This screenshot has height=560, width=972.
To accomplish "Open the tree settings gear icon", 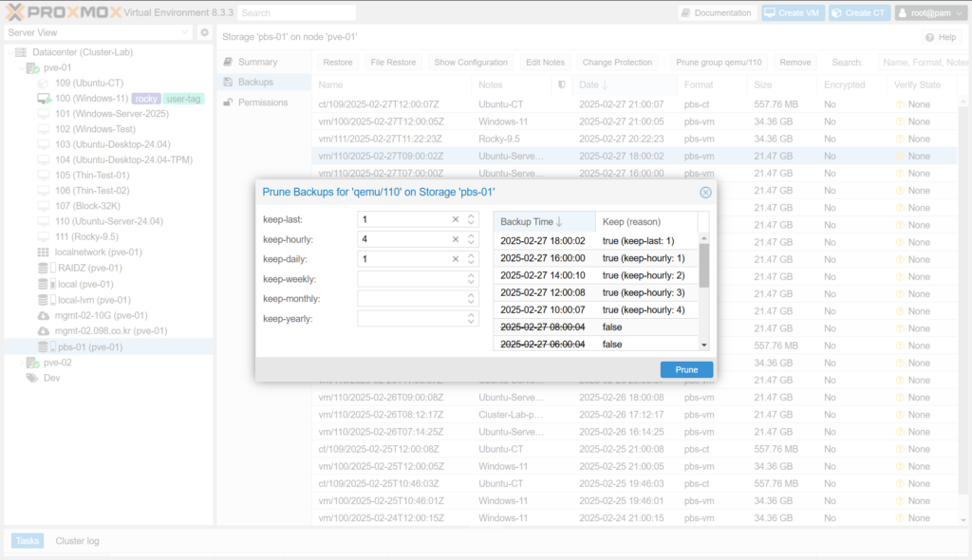I will [x=204, y=33].
